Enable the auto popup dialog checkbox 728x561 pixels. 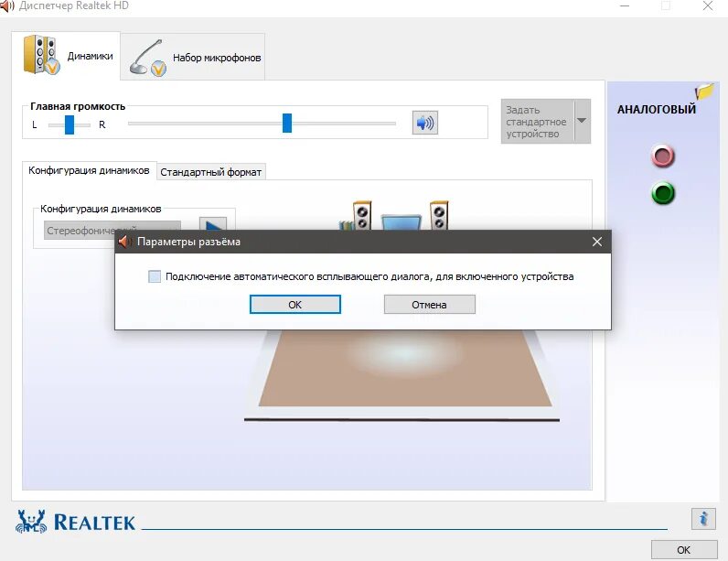[x=155, y=276]
